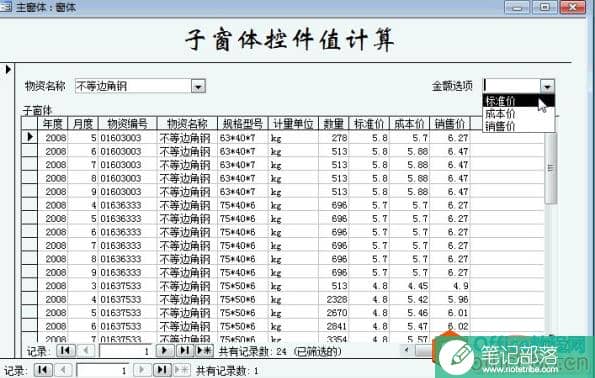Close the 主窗体 window

(x=573, y=7)
